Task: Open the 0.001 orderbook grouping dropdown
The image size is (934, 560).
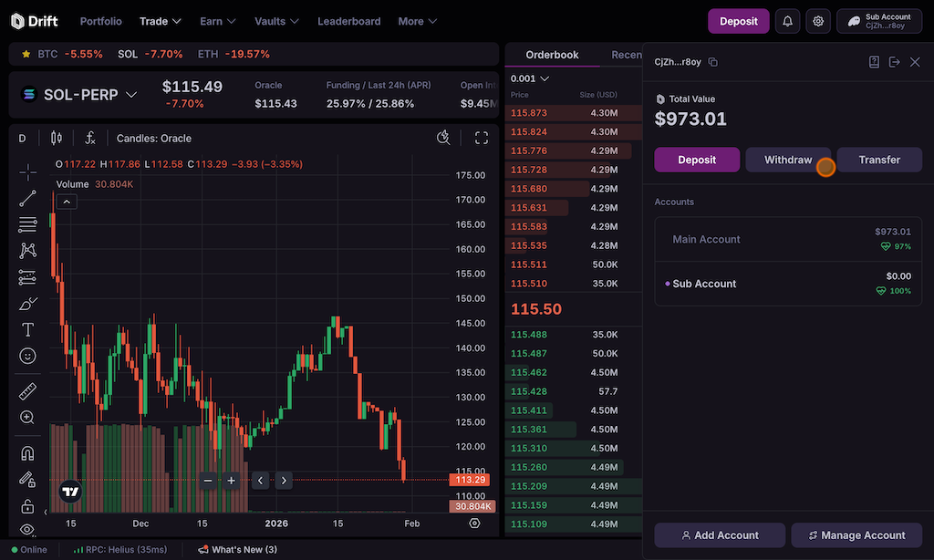Action: [530, 78]
